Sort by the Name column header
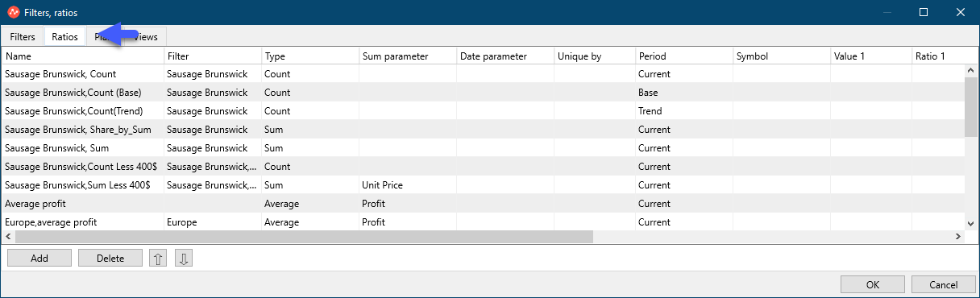The image size is (980, 298). coord(83,56)
